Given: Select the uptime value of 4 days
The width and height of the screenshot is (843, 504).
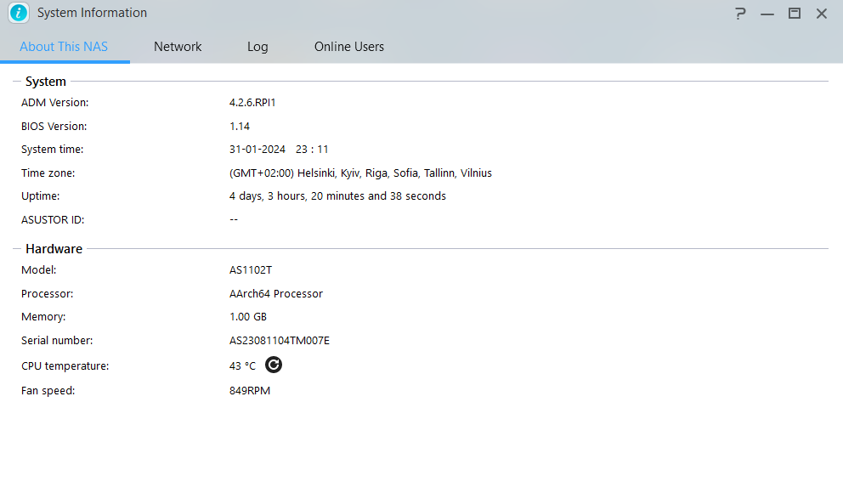Looking at the screenshot, I should point(337,196).
